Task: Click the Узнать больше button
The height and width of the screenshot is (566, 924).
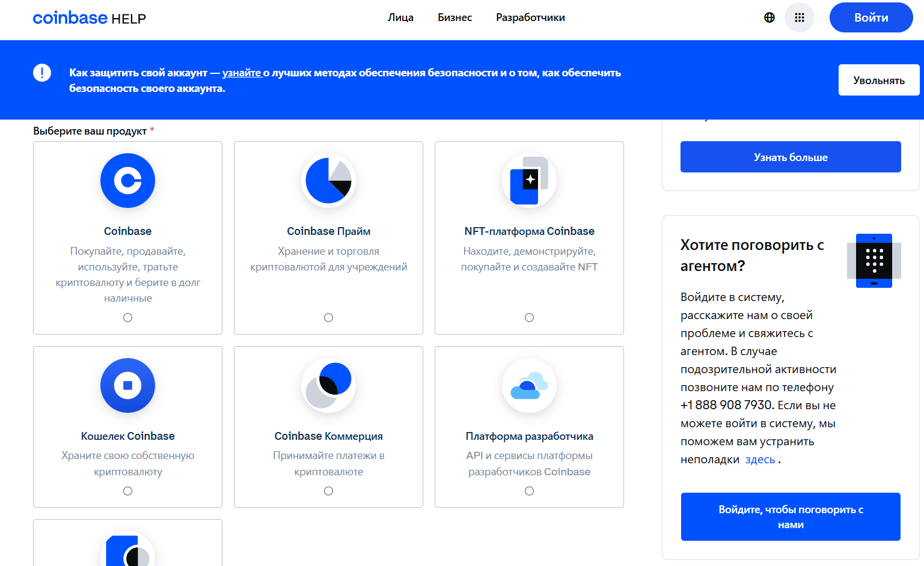Action: click(791, 157)
